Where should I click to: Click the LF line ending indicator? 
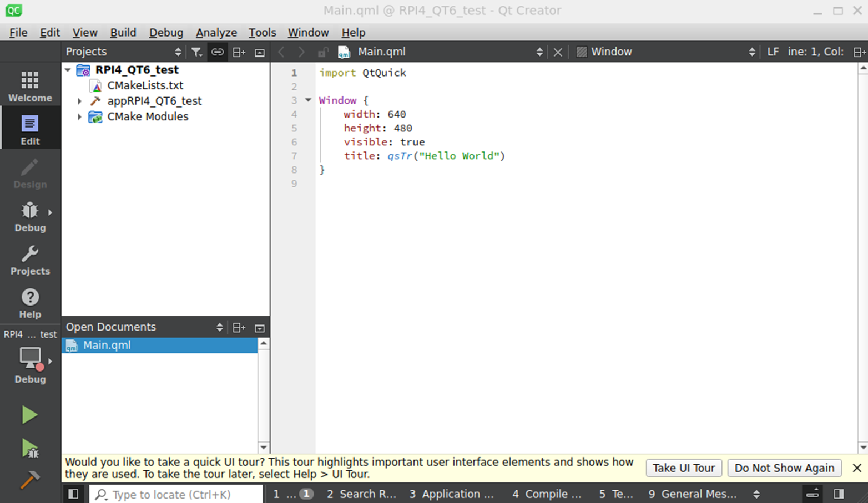point(773,52)
